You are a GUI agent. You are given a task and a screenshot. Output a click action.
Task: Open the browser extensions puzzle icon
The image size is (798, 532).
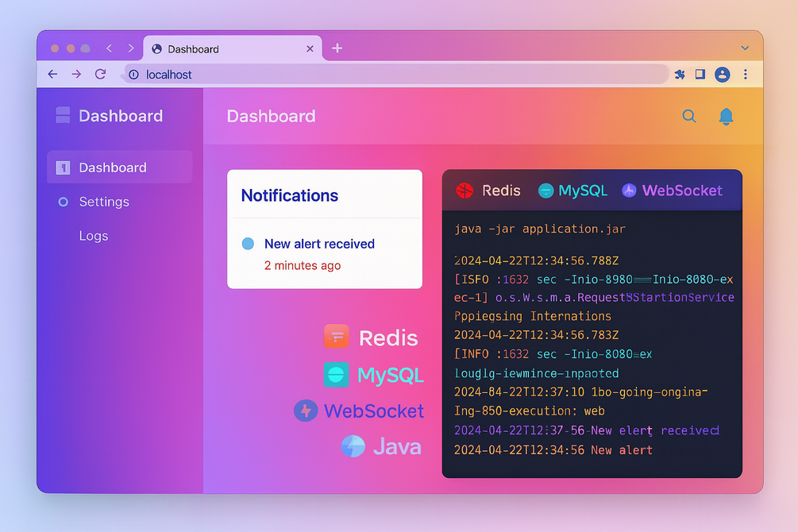pos(680,75)
